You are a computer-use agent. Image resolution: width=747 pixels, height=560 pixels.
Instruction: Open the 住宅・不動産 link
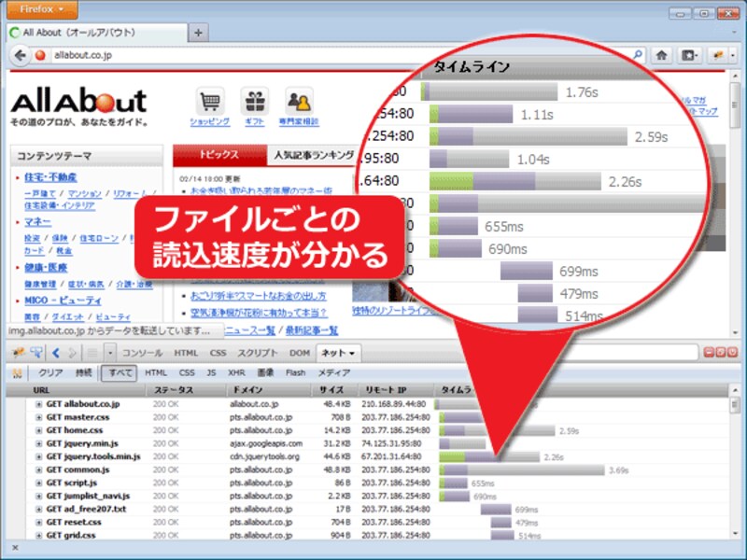(50, 177)
